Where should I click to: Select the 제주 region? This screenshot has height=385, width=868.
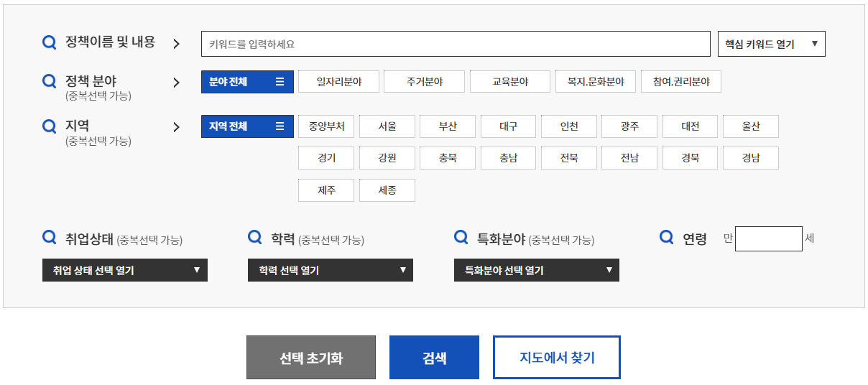(326, 190)
